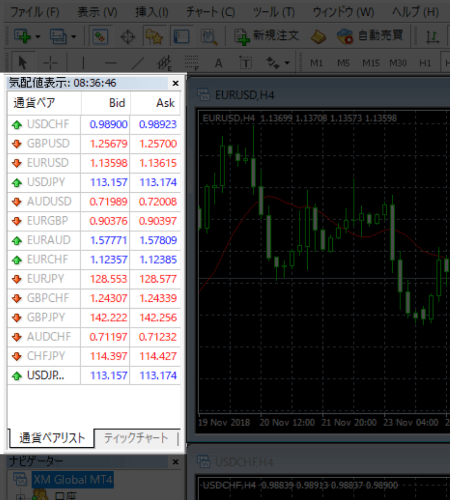
Task: Select the text label T tool
Action: (245, 63)
